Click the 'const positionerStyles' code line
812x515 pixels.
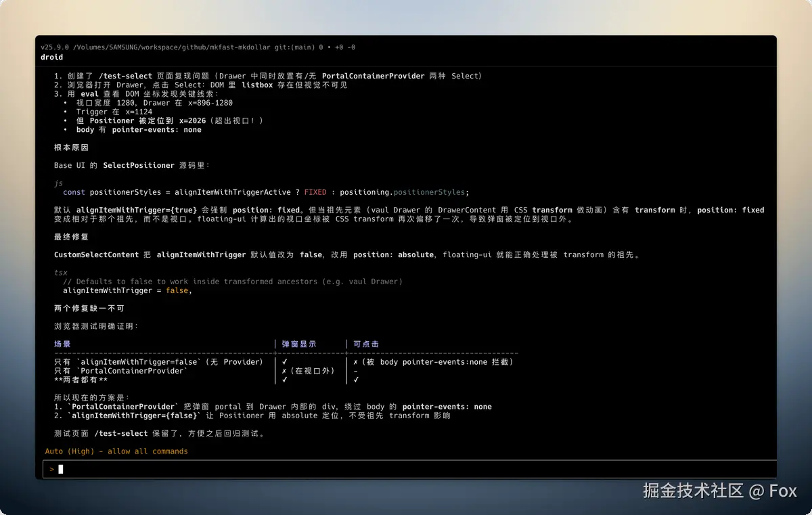pyautogui.click(x=266, y=192)
